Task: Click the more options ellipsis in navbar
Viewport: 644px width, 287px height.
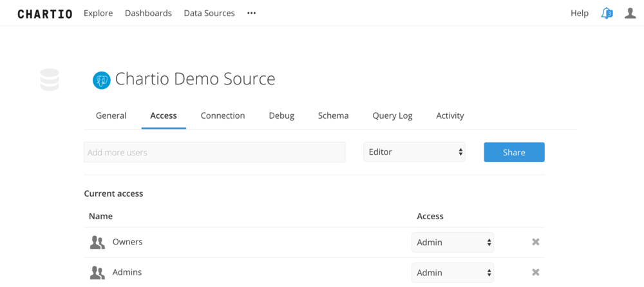Action: click(x=251, y=13)
